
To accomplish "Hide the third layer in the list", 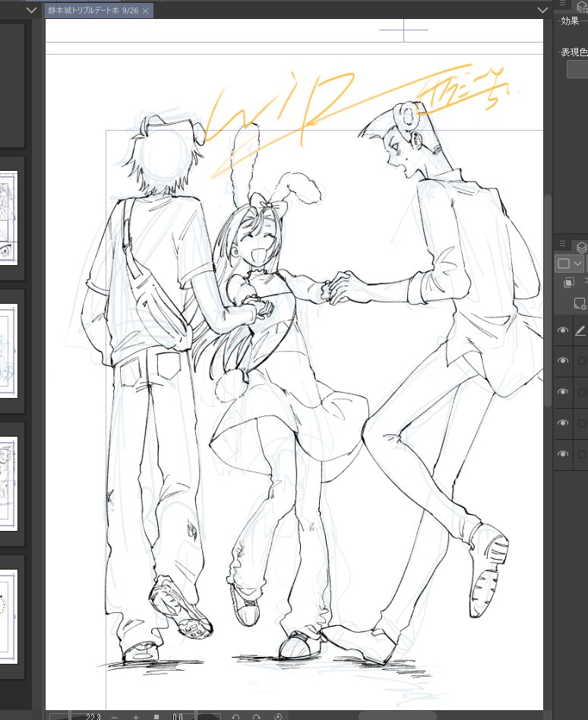I will [x=563, y=392].
